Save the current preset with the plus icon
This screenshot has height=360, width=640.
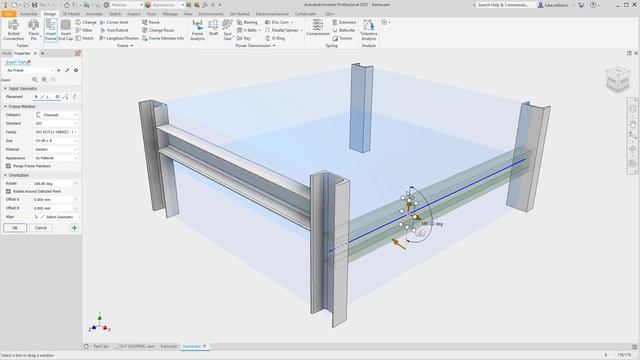coord(58,70)
